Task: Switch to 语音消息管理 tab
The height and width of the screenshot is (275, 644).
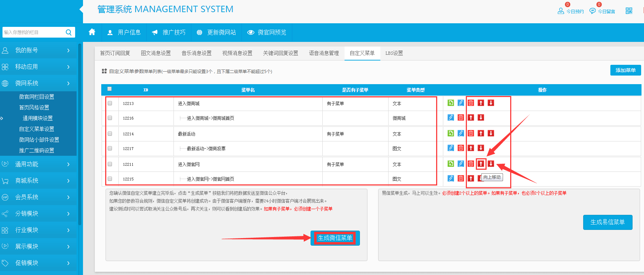Action: (x=324, y=53)
